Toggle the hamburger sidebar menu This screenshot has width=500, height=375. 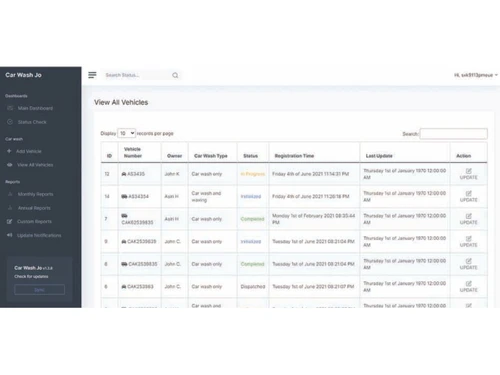click(x=92, y=75)
